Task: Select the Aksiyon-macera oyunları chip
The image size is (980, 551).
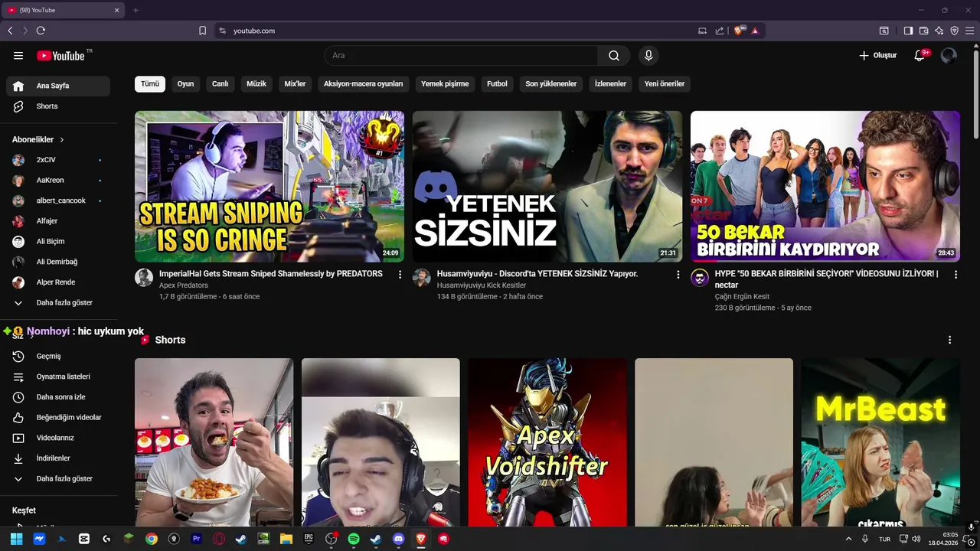Action: click(363, 84)
